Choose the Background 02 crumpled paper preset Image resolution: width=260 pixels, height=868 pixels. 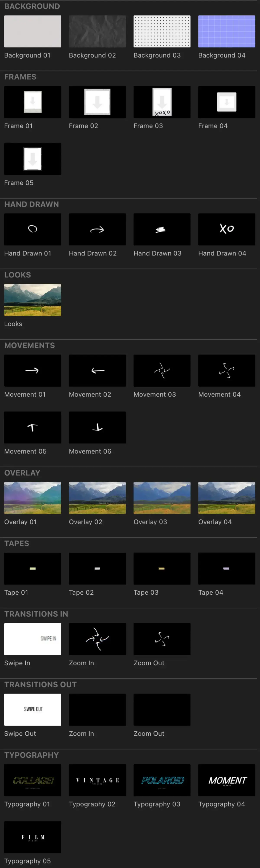click(x=97, y=31)
